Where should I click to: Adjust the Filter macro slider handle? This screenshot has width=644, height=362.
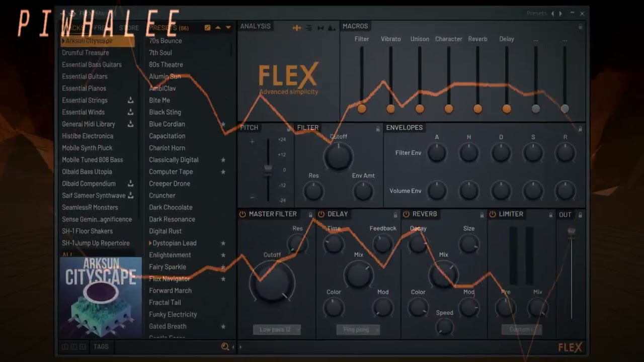(362, 108)
